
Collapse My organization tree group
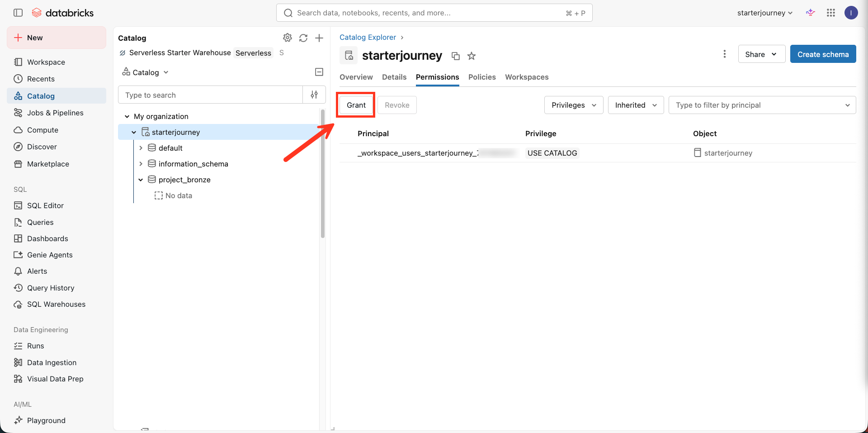[127, 116]
